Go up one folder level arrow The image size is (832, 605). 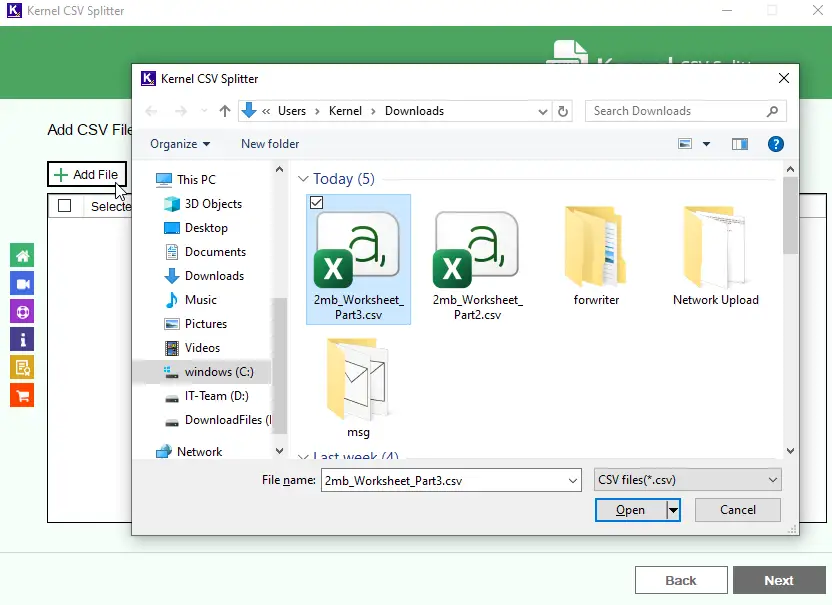pos(225,111)
